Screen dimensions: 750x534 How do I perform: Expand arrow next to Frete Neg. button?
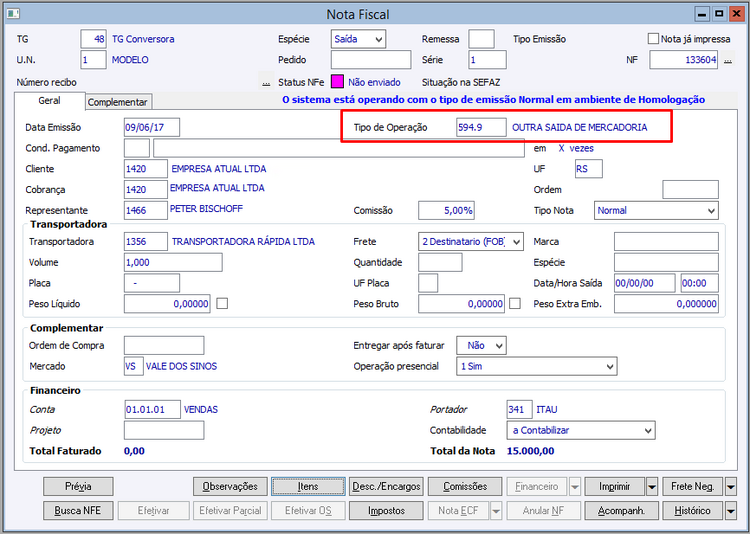coord(730,487)
